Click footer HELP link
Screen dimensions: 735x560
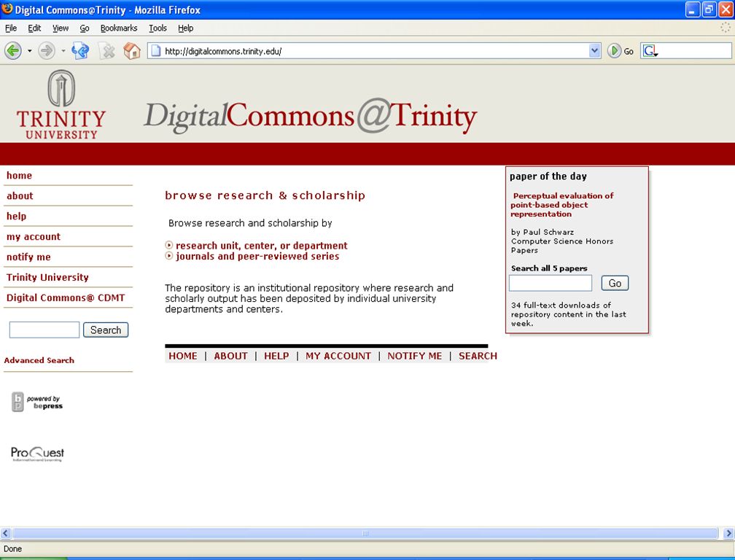coord(276,356)
